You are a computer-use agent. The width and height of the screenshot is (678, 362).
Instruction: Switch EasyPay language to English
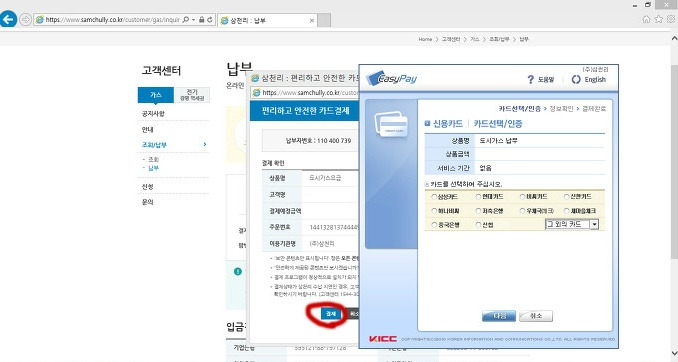click(x=589, y=80)
